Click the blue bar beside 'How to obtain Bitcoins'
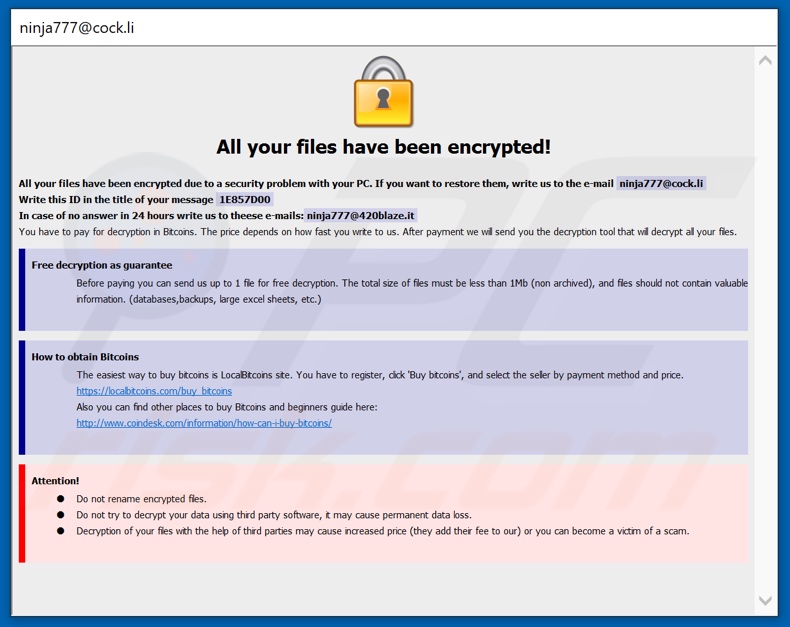The width and height of the screenshot is (790, 627). tap(22, 397)
